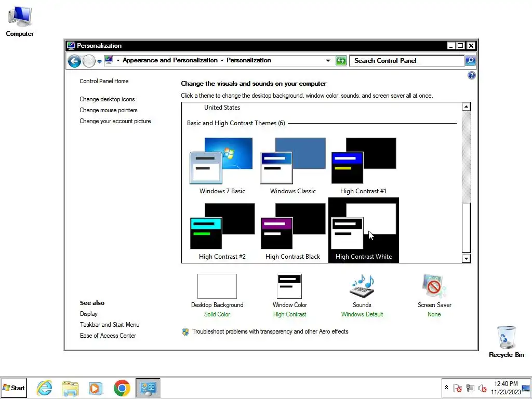This screenshot has height=399, width=532.
Task: Open Desktop Background settings icon
Action: point(217,286)
